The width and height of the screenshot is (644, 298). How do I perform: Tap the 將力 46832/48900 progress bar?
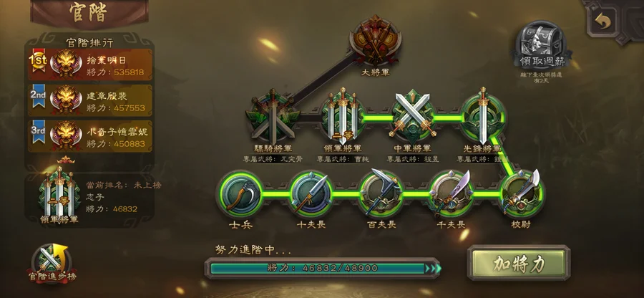[323, 269]
